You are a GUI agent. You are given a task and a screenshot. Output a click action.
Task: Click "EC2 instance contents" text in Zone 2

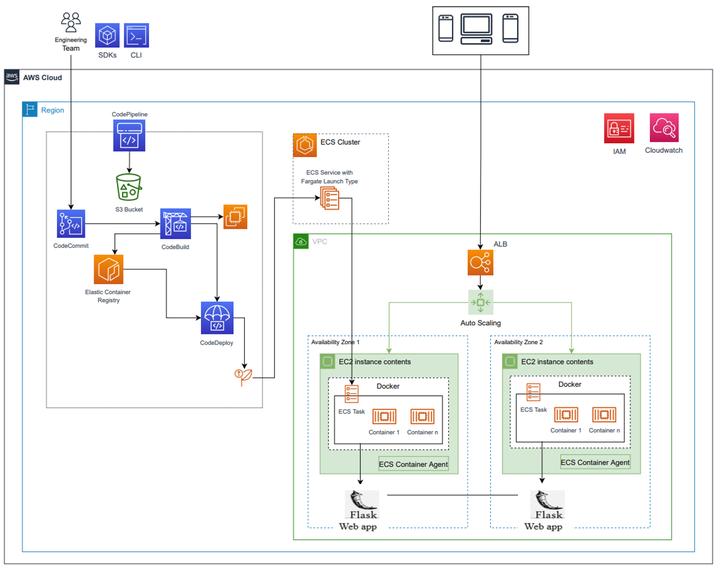[x=557, y=362]
